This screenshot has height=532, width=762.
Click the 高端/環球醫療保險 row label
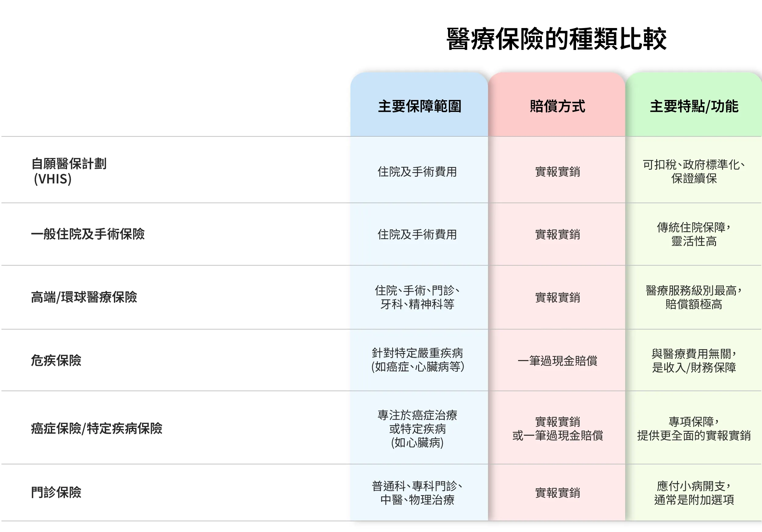pyautogui.click(x=84, y=297)
